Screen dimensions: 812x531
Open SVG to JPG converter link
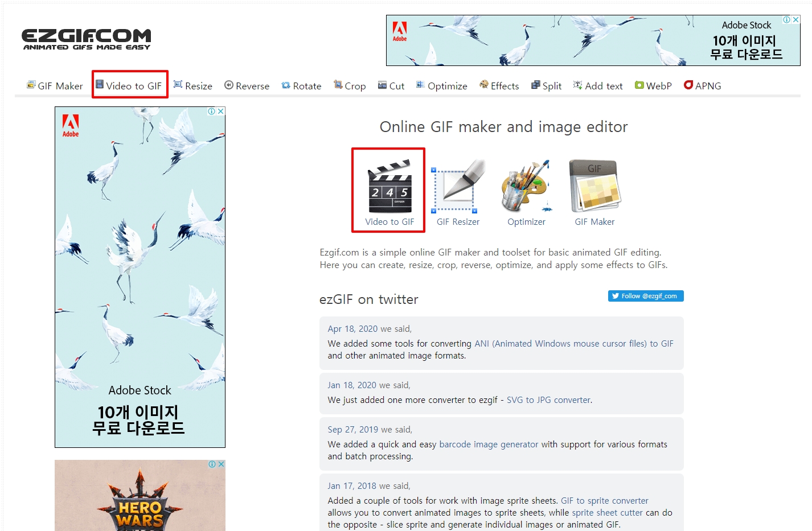tap(548, 400)
